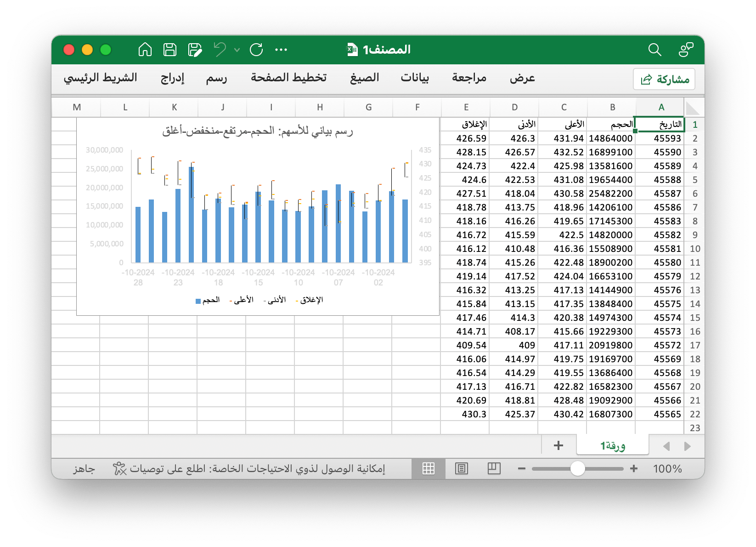This screenshot has width=756, height=547.
Task: Click the Undo arrow icon
Action: 220,49
